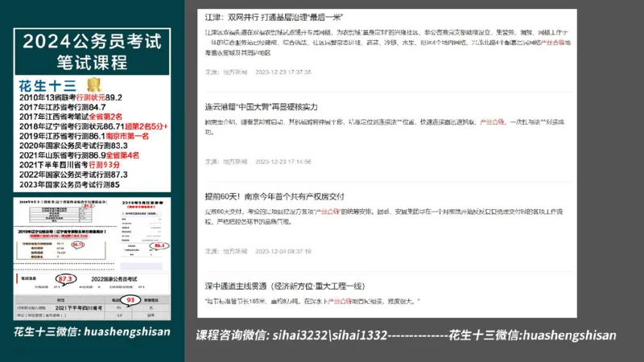
Task: Click the 花生十三微信: huashengshisan text under left panel
Action: coord(92,331)
